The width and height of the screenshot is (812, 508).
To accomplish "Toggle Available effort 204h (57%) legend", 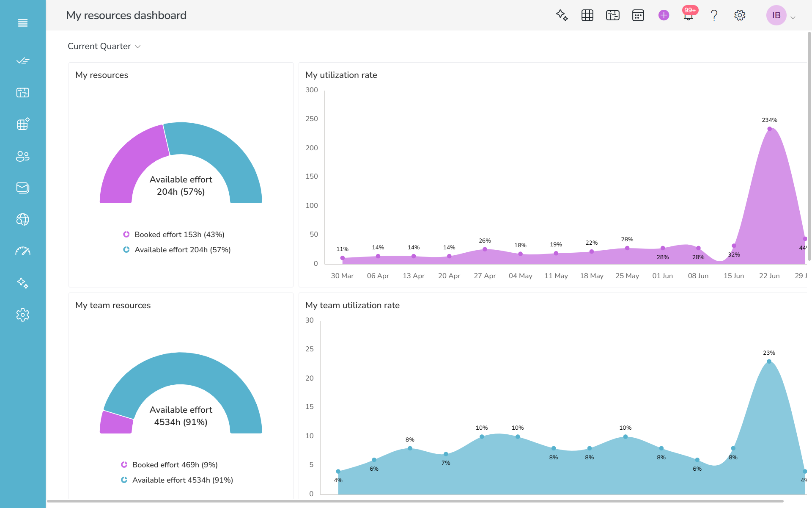I will 177,250.
